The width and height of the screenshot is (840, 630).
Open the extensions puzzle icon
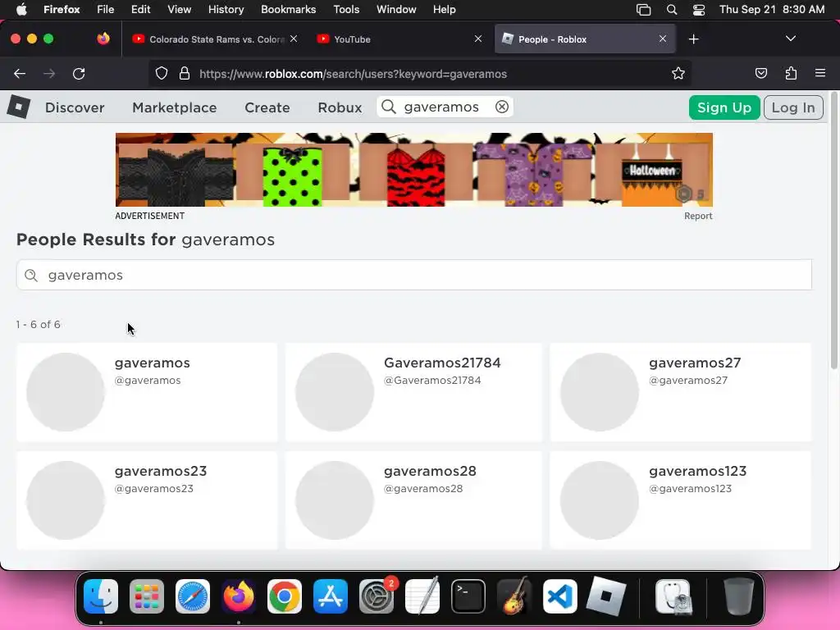tap(791, 73)
